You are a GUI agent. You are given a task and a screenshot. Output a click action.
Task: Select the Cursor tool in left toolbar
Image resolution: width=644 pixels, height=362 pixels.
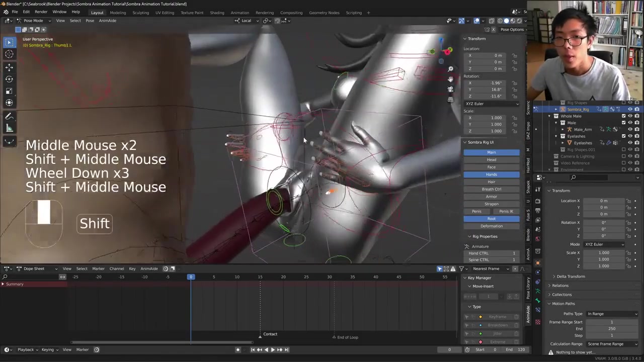(9, 54)
